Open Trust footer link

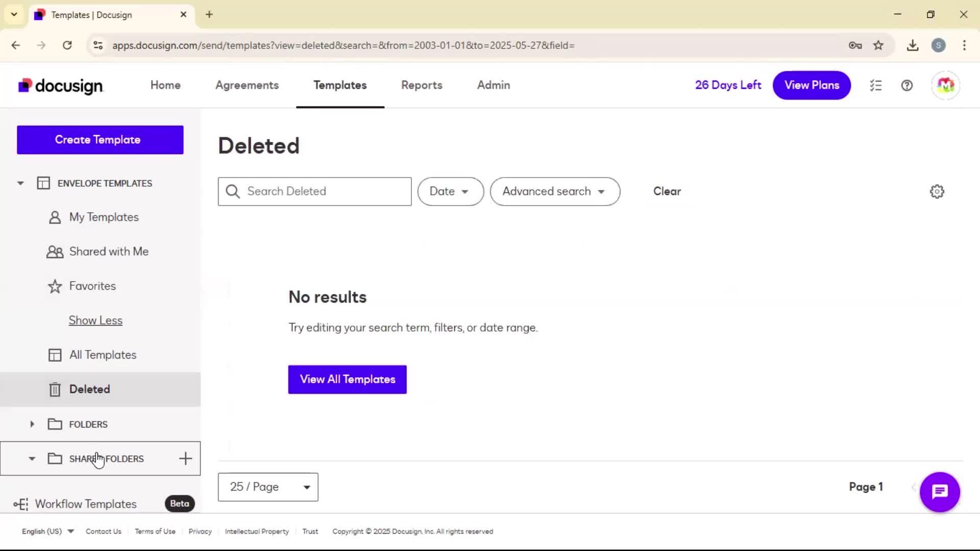pyautogui.click(x=310, y=532)
